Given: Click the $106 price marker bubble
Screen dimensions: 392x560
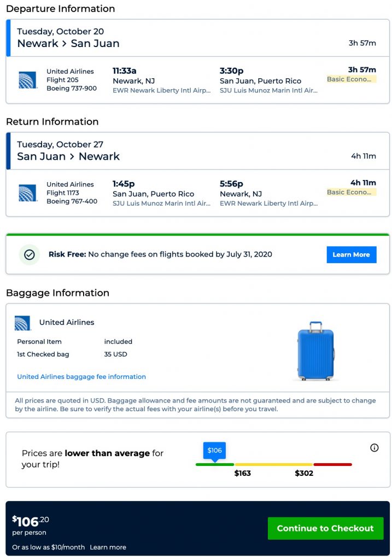Looking at the screenshot, I should tap(214, 450).
